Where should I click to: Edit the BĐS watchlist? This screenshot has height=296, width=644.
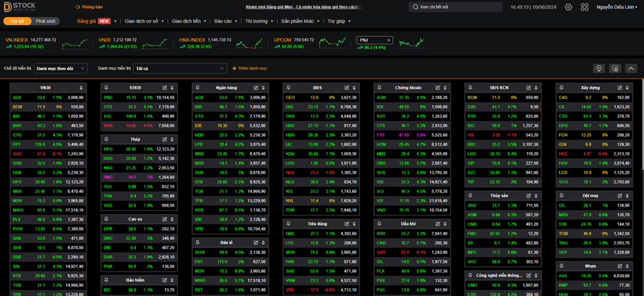pyautogui.click(x=347, y=88)
